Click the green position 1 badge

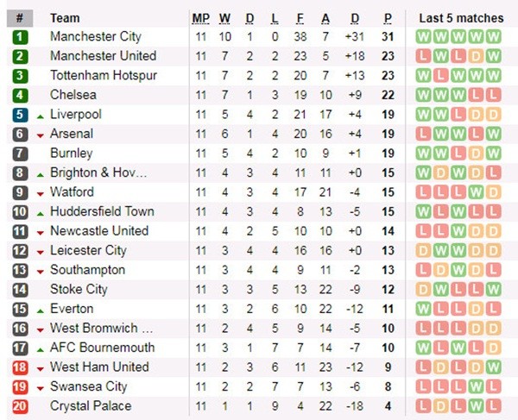[x=20, y=37]
